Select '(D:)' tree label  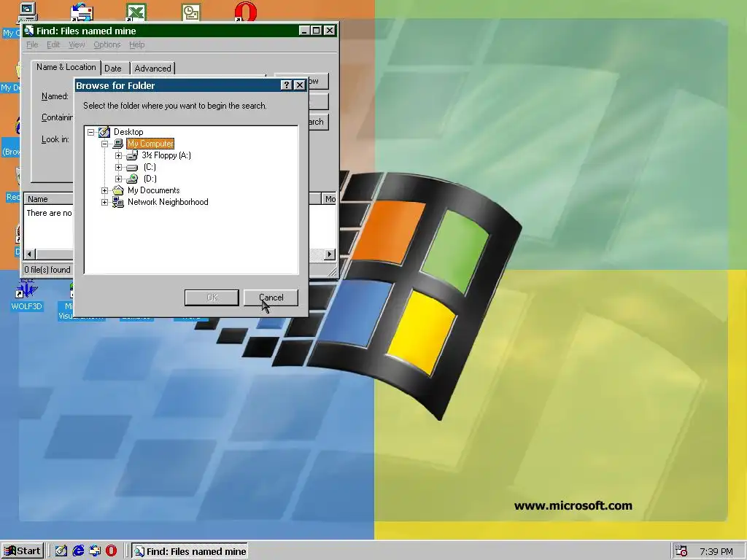click(x=150, y=179)
